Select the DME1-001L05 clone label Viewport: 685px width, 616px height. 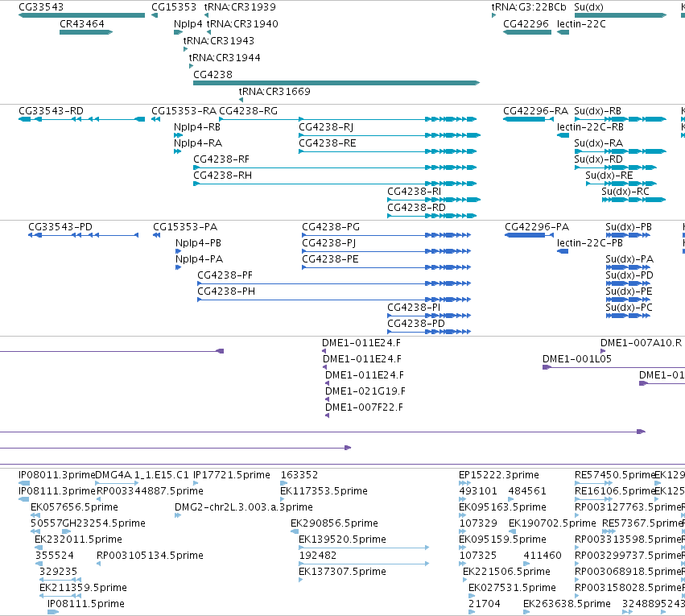click(x=576, y=359)
